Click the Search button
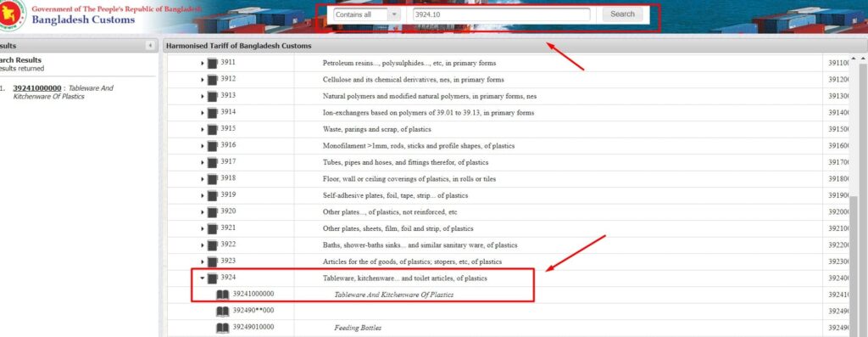This screenshot has height=337, width=868. point(622,14)
